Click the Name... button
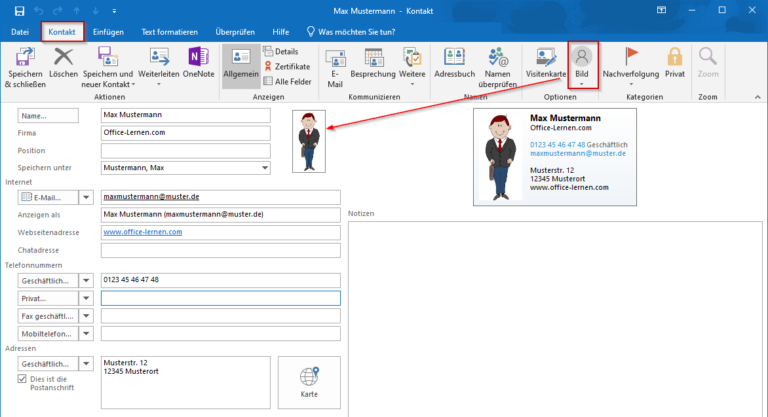The height and width of the screenshot is (417, 768). coord(48,116)
